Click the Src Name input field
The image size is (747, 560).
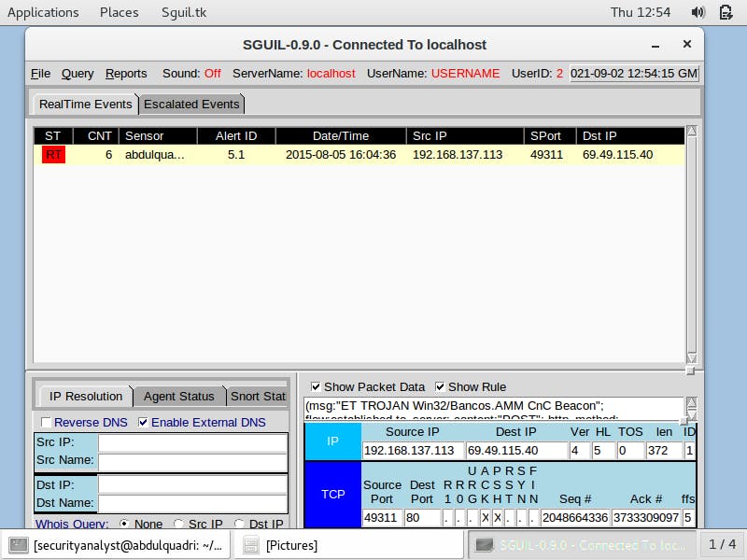(192, 462)
